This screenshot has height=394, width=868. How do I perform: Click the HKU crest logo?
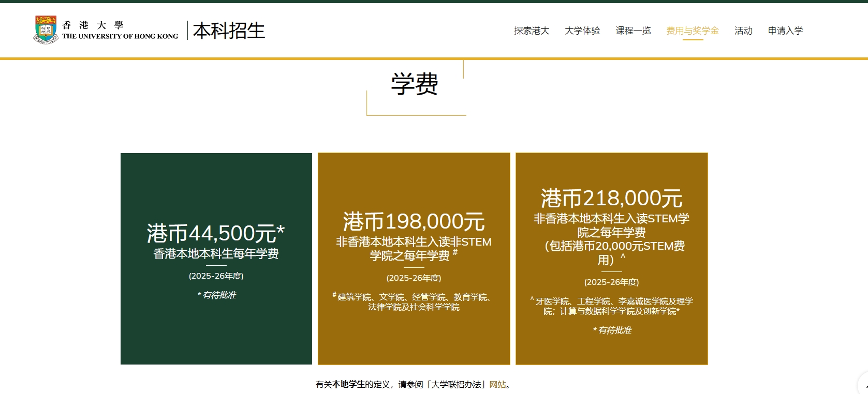coord(46,29)
